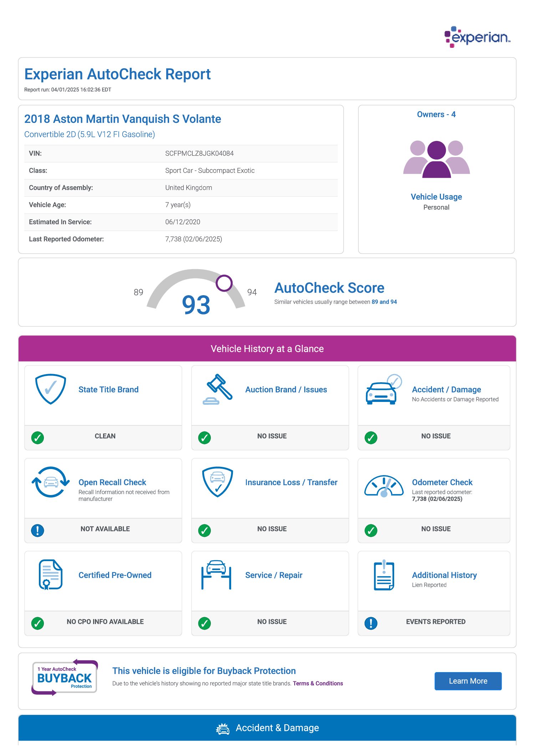Viewport: 534px width, 756px height.
Task: Click the 'Experian AutoCheck Report' title
Action: click(117, 74)
